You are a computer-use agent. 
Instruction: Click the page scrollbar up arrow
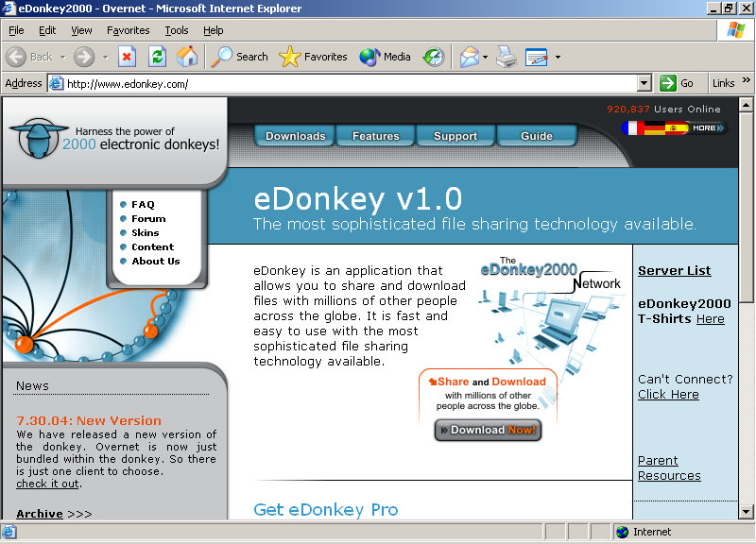pos(746,105)
